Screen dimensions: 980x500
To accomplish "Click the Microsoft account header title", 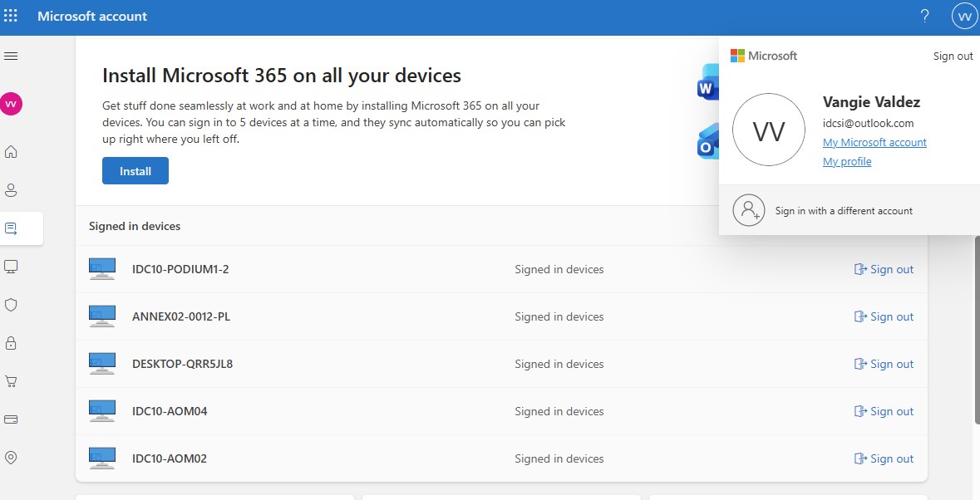I will [x=92, y=17].
